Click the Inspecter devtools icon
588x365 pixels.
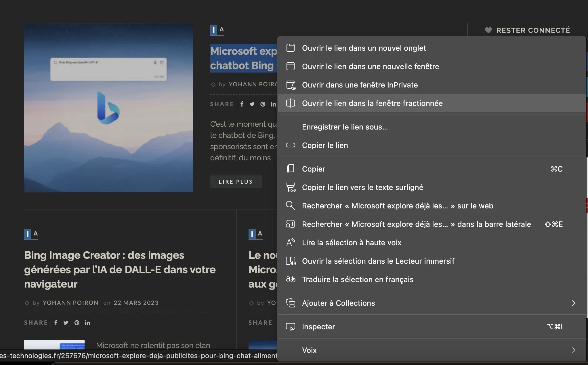coord(291,327)
